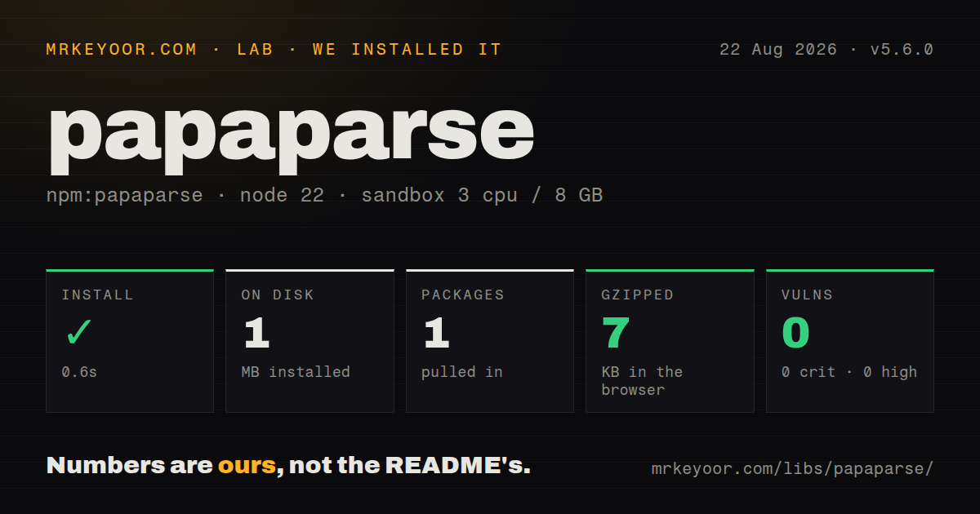The width and height of the screenshot is (980, 514).
Task: Click the 'MB installed' caption
Action: click(296, 372)
